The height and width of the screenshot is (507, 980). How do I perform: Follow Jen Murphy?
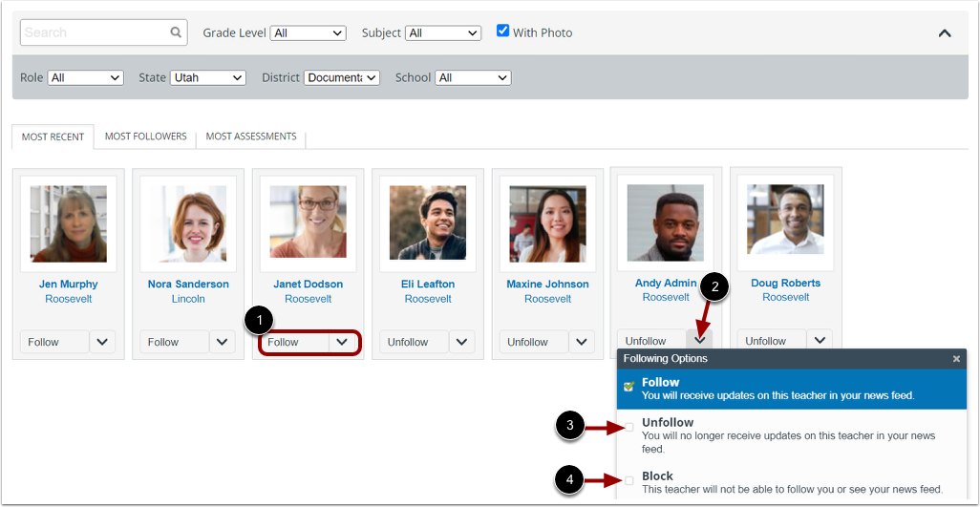point(54,342)
